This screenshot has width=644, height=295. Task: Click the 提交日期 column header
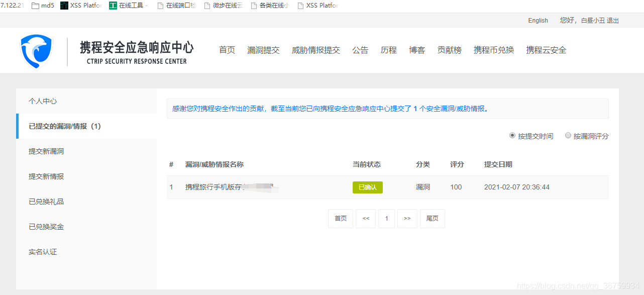pyautogui.click(x=498, y=164)
